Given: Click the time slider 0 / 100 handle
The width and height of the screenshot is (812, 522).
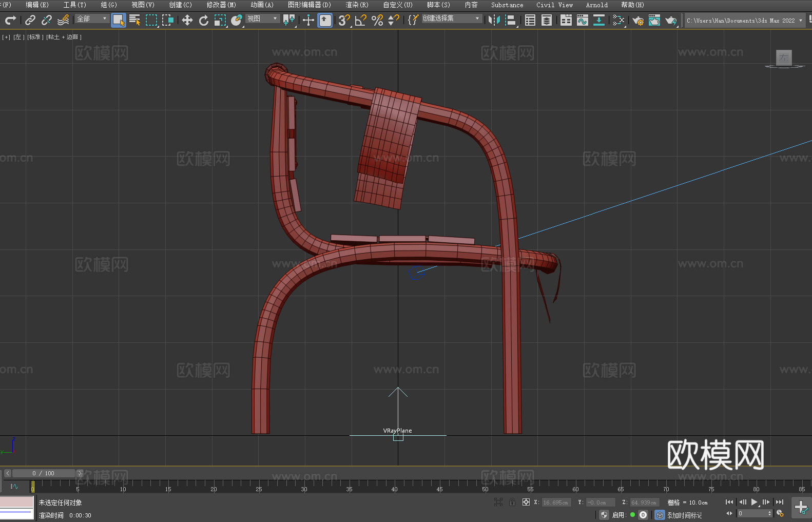Looking at the screenshot, I should click(44, 473).
